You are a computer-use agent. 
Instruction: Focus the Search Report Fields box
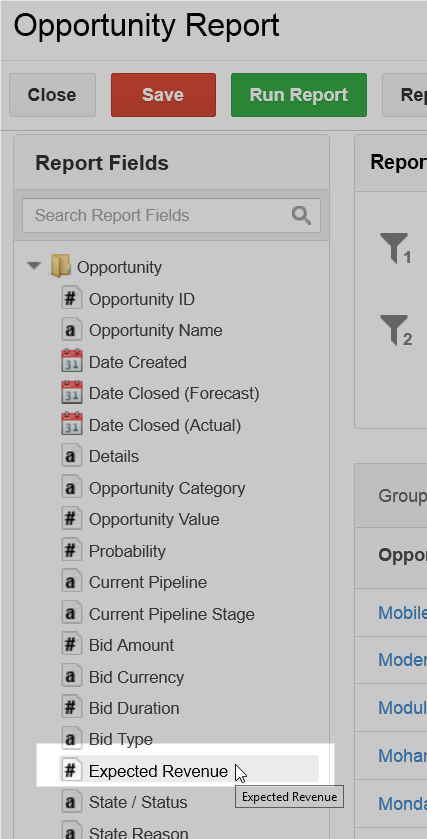[171, 216]
